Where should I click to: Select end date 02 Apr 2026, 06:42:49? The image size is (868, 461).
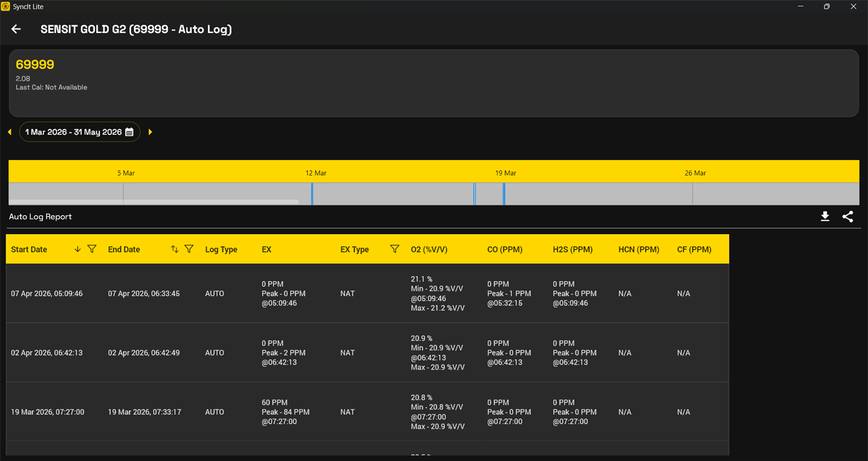coord(144,352)
